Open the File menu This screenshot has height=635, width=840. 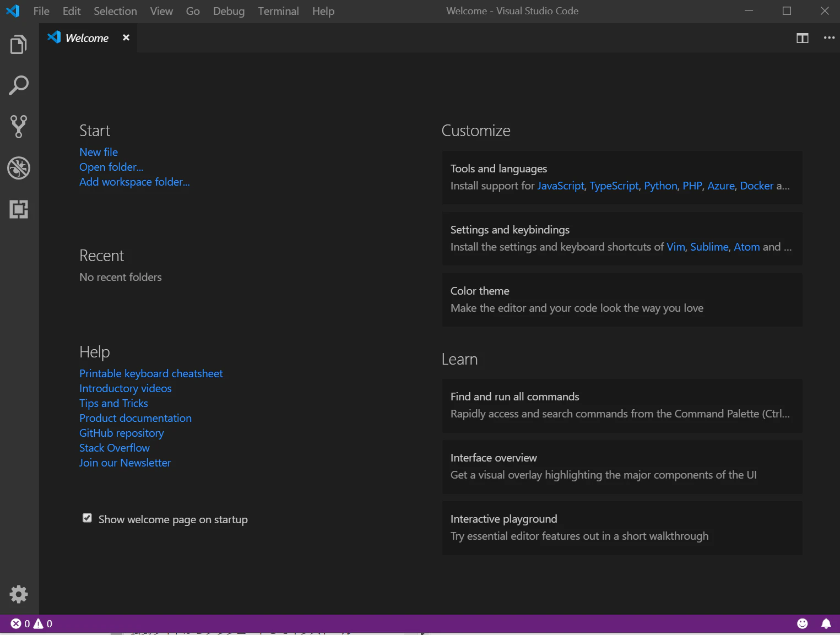pos(41,11)
